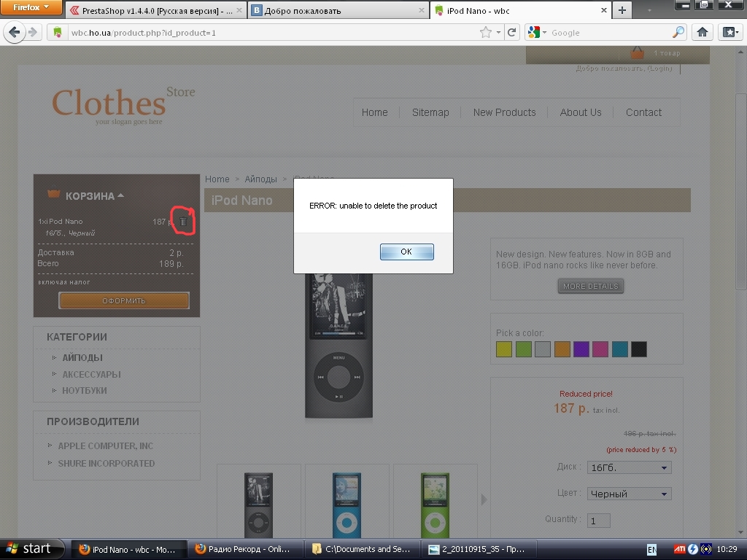This screenshot has height=560, width=747.
Task: Pick the yellow color swatch
Action: click(504, 349)
